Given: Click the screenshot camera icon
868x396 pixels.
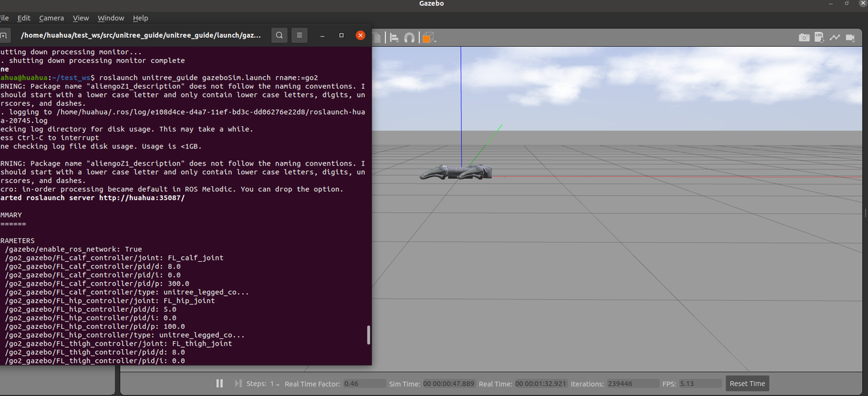Looking at the screenshot, I should pos(804,38).
